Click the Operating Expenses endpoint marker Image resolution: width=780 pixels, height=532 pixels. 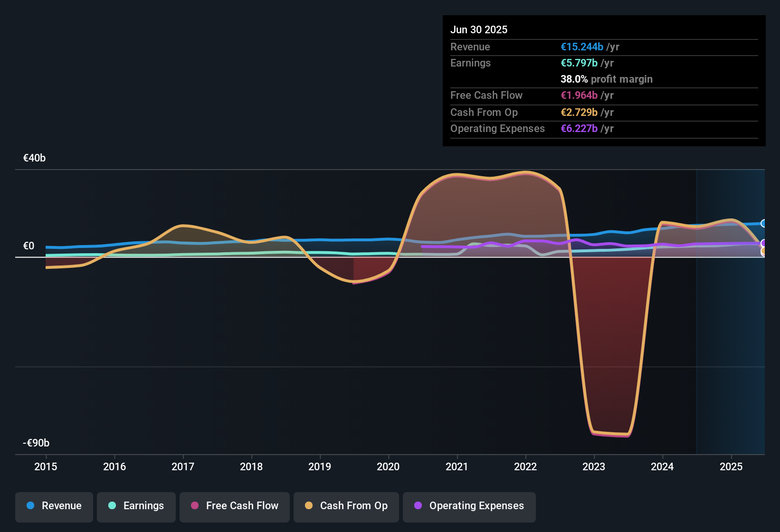point(763,242)
